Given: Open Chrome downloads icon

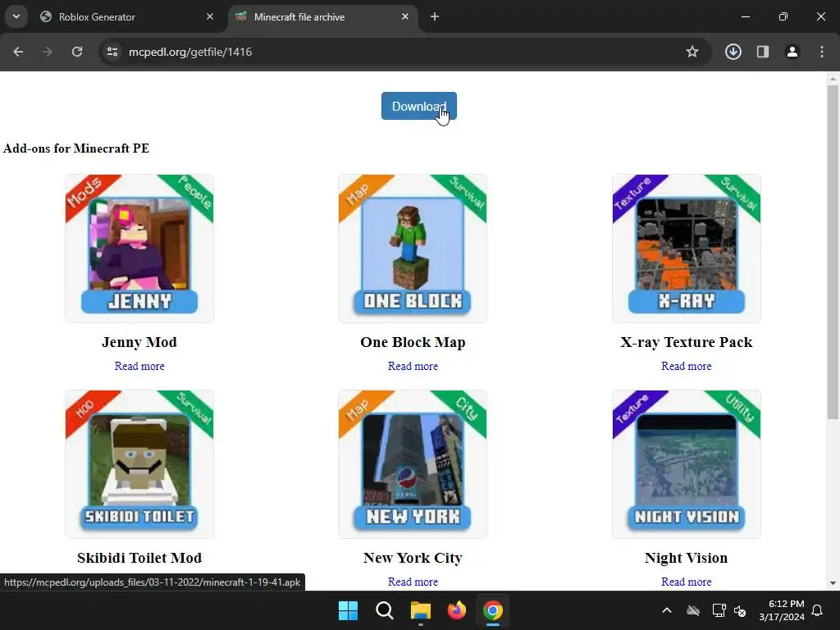Looking at the screenshot, I should coord(733,52).
